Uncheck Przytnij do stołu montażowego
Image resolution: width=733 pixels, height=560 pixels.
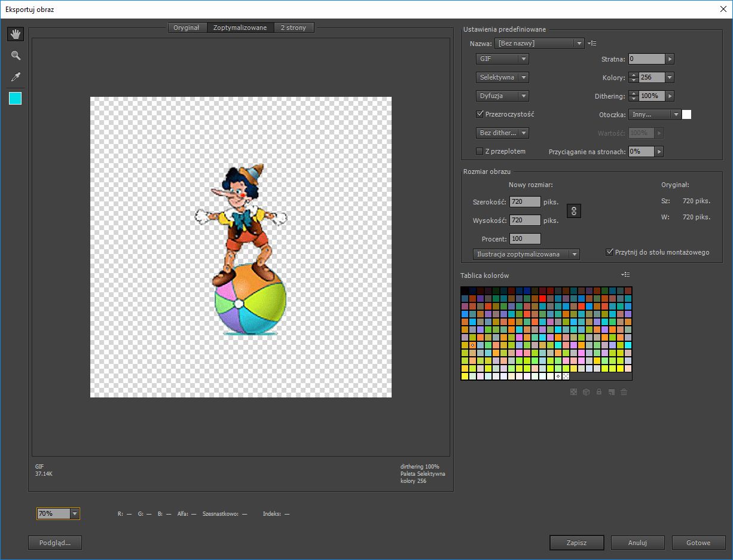pos(610,252)
